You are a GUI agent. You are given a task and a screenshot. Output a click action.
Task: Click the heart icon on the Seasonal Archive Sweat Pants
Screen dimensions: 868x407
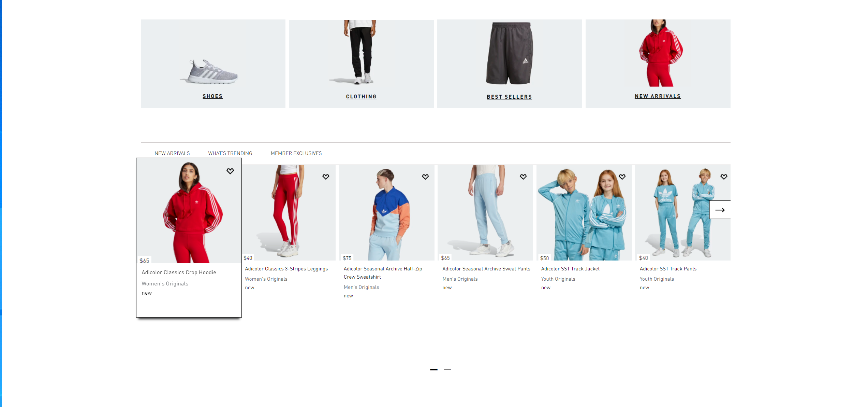pos(523,177)
